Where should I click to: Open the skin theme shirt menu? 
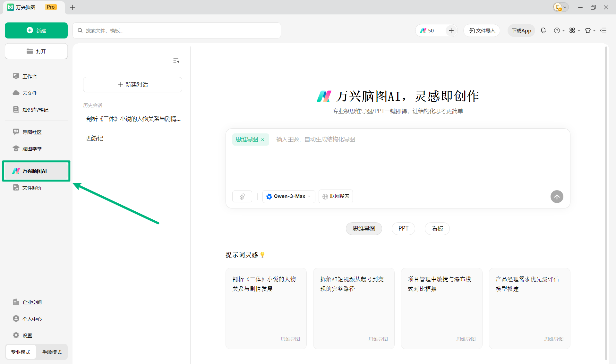590,30
